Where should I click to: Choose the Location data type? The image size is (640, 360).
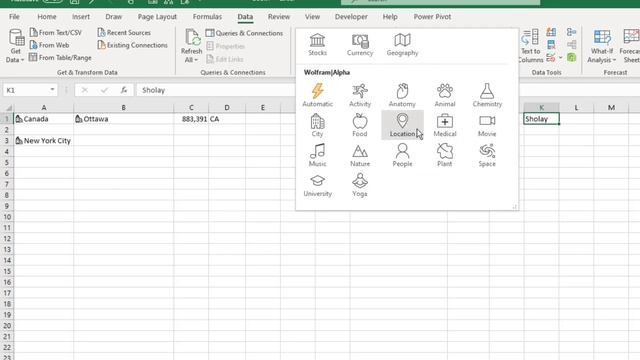402,125
